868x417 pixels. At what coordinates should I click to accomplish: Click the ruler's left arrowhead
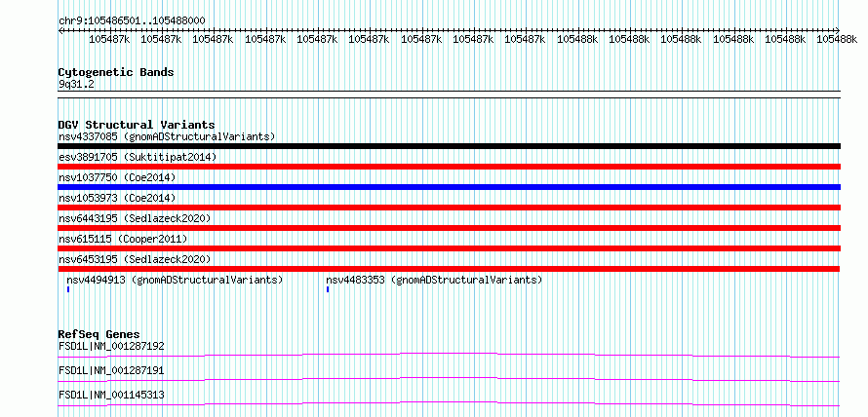(x=60, y=30)
